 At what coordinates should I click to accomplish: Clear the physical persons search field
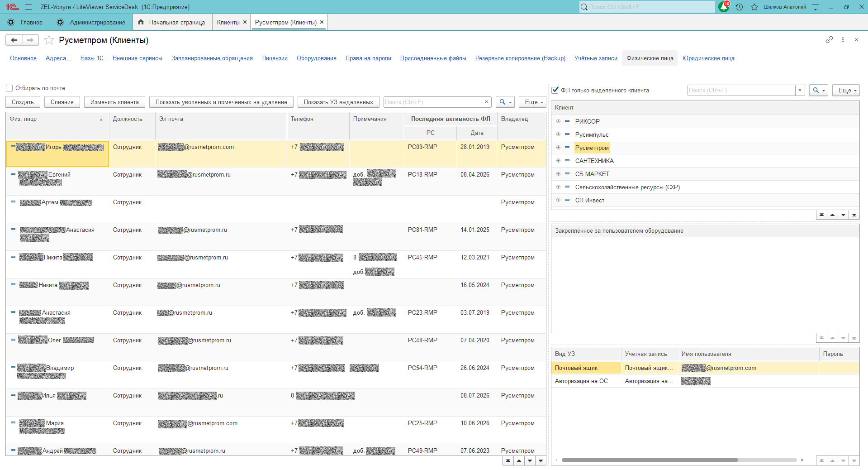[487, 102]
